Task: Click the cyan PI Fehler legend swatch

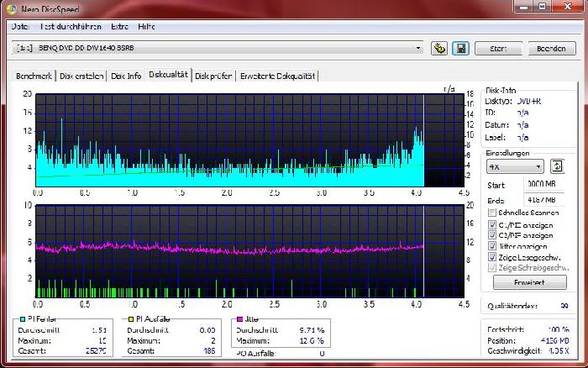Action: point(23,319)
